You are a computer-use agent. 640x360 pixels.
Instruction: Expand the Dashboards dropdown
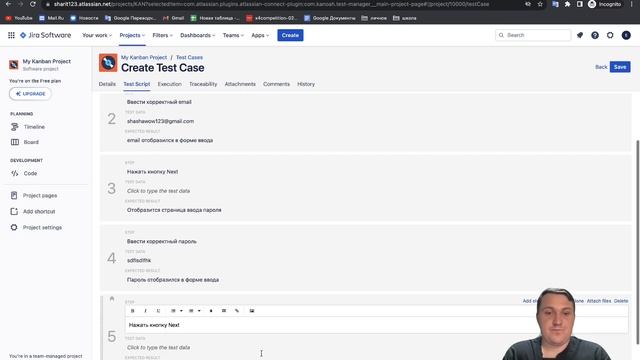pos(198,36)
